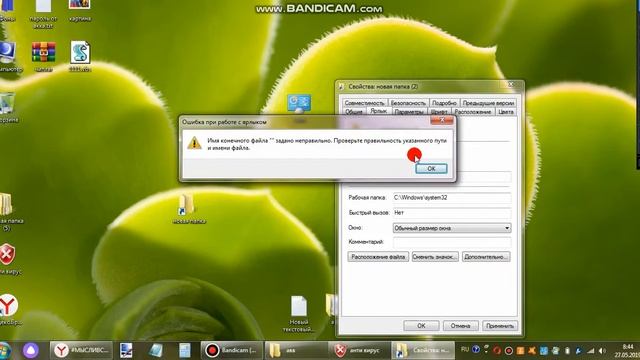Switch to the 'Подробно' tab
The image size is (640, 360).
pos(444,103)
